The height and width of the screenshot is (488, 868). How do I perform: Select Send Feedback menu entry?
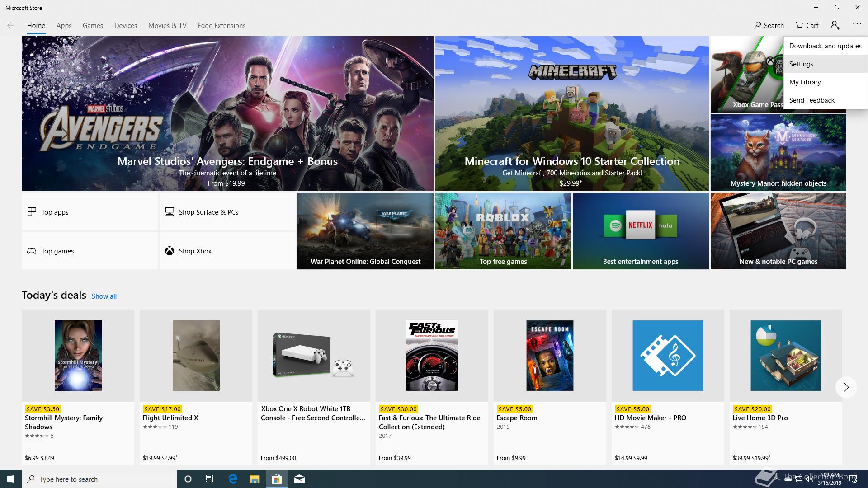click(825, 100)
